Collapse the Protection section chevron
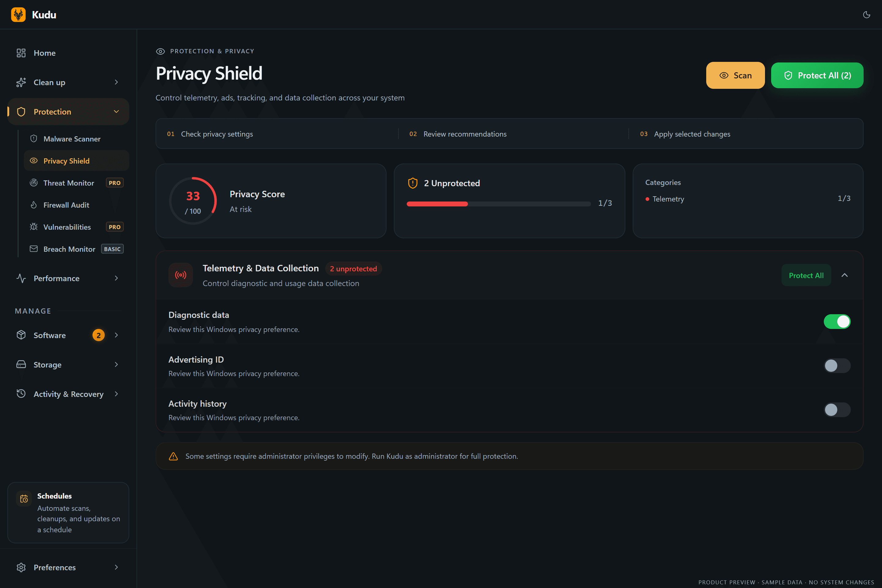The width and height of the screenshot is (882, 588). (x=116, y=112)
